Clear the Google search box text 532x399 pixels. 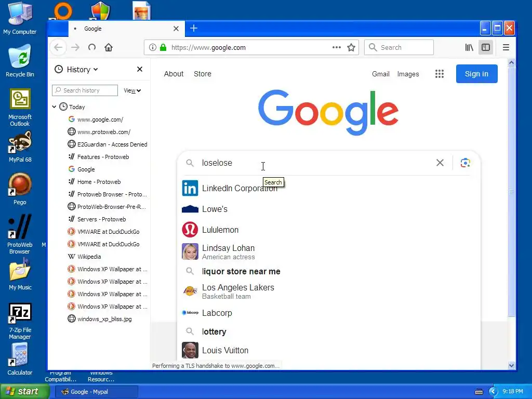click(440, 163)
